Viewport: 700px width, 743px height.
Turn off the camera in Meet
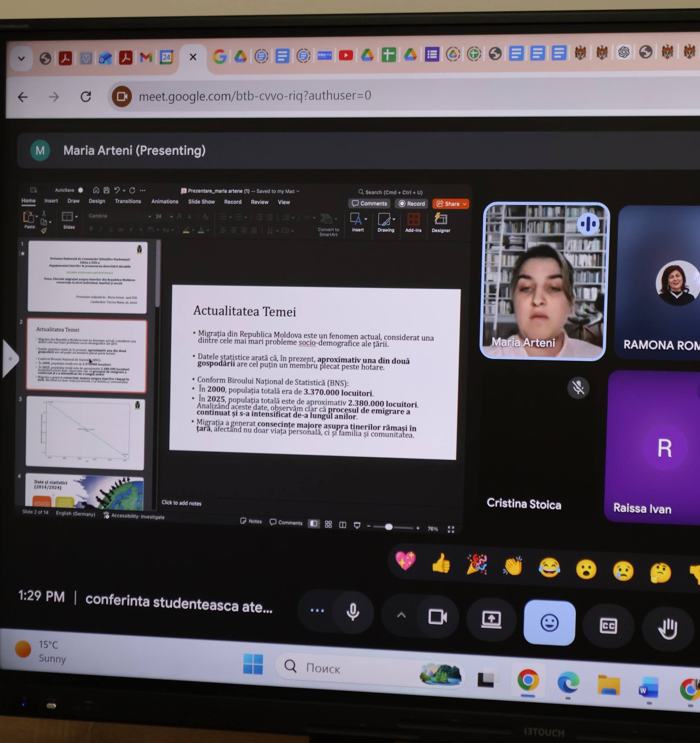(x=437, y=617)
